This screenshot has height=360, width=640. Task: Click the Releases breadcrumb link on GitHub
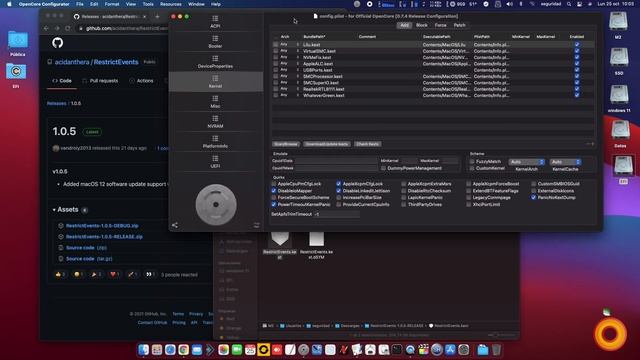point(56,103)
